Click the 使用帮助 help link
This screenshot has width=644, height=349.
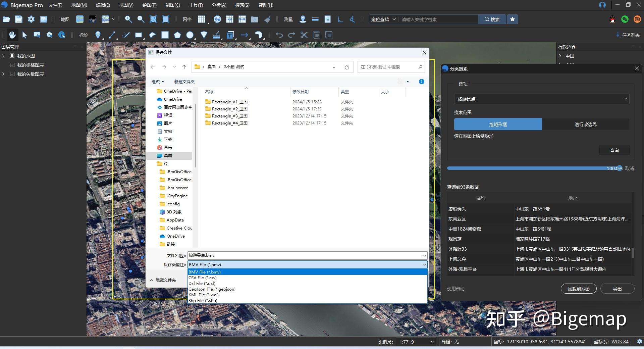pos(455,289)
